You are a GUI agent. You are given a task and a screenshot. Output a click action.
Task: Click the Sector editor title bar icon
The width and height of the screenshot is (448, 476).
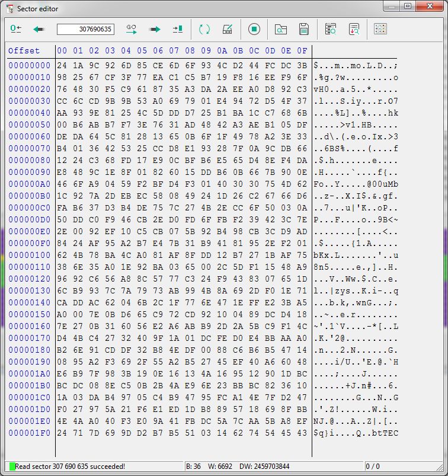[x=9, y=8]
